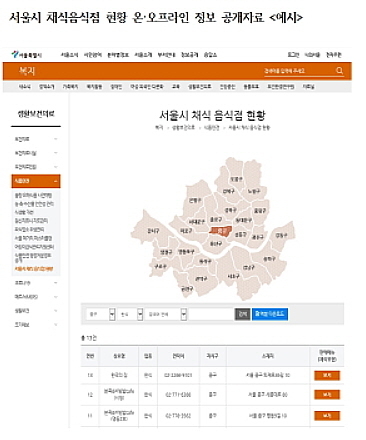Viewport: 366px width, 440px height.
Task: Select the 광진구 district on map
Action: click(257, 237)
